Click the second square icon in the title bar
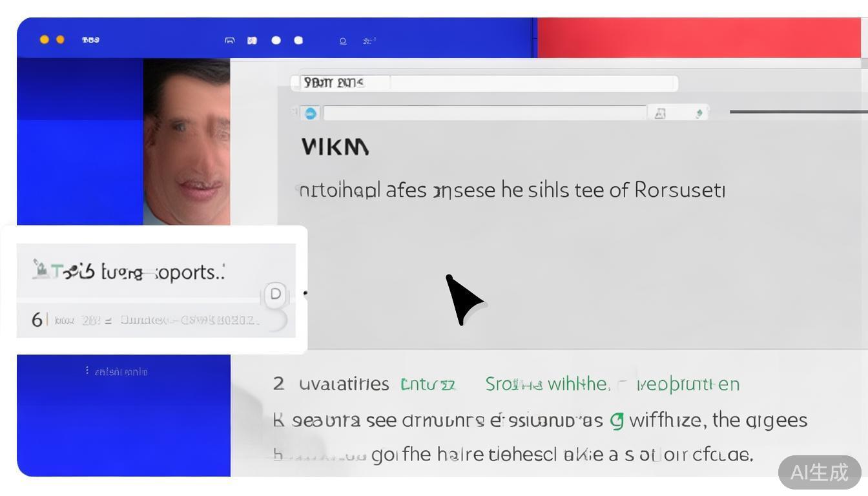Screen dimensions: 868x496 (252, 40)
